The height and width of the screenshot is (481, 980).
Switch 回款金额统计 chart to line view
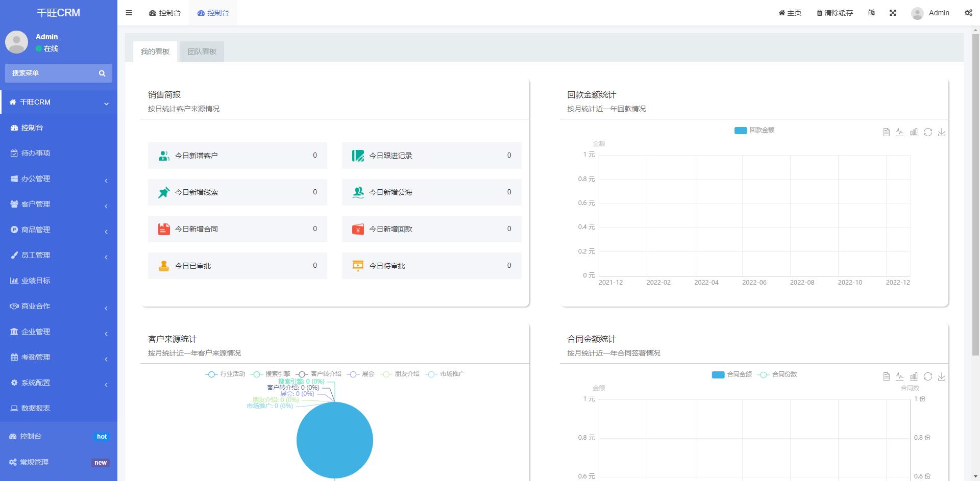point(900,132)
